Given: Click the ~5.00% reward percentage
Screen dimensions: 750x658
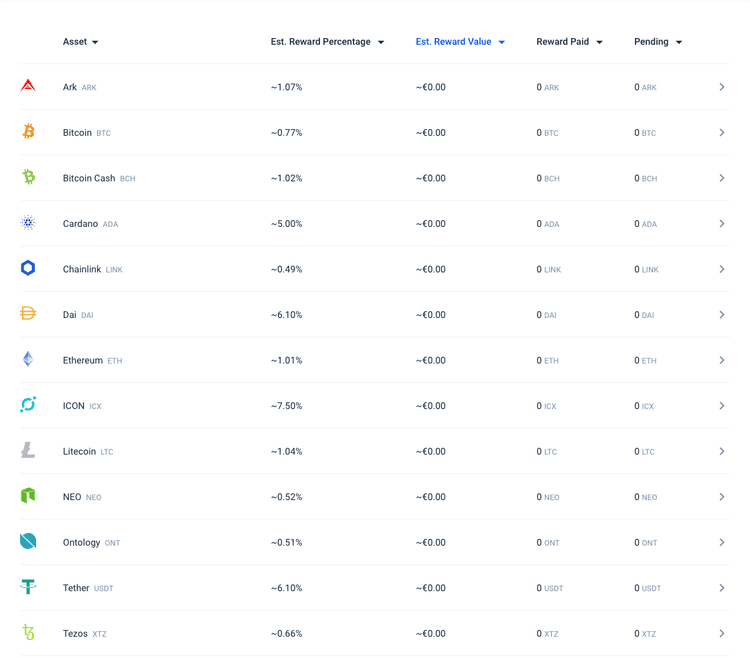Looking at the screenshot, I should pos(287,223).
